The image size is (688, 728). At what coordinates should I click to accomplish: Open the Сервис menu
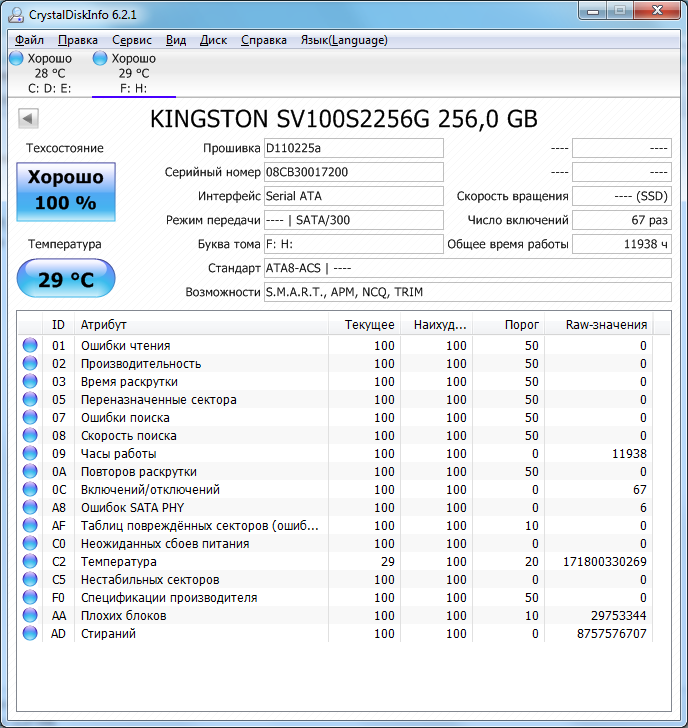(x=132, y=40)
